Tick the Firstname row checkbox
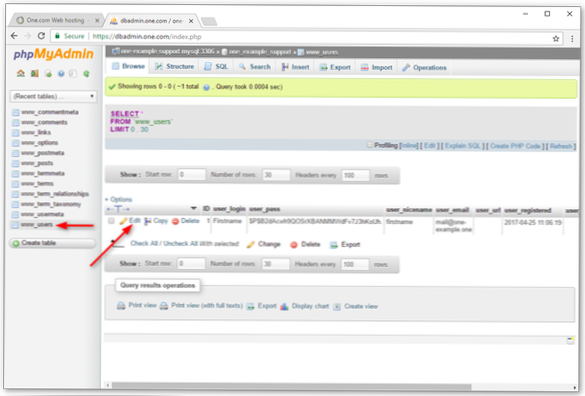This screenshot has height=396, width=585. coord(111,221)
